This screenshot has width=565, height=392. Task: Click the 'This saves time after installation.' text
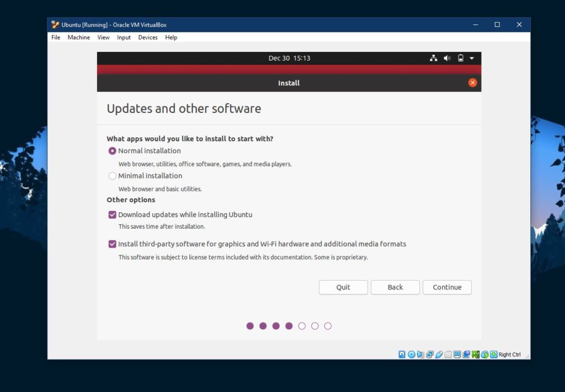pos(162,227)
